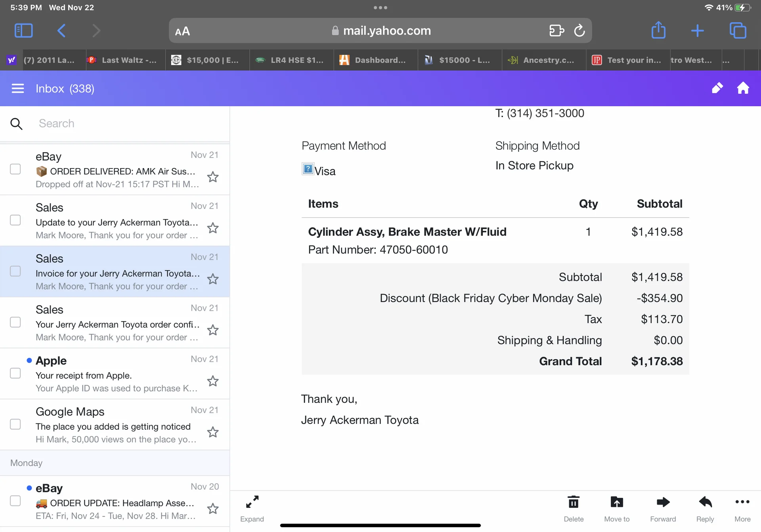
Task: Switch to the 'Dashboard...' tab
Action: click(x=376, y=60)
